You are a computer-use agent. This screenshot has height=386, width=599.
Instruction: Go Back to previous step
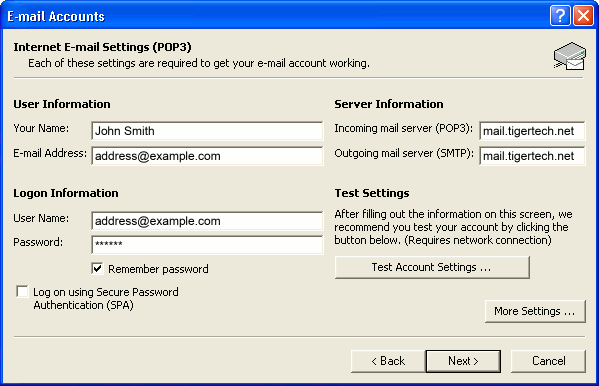[388, 361]
